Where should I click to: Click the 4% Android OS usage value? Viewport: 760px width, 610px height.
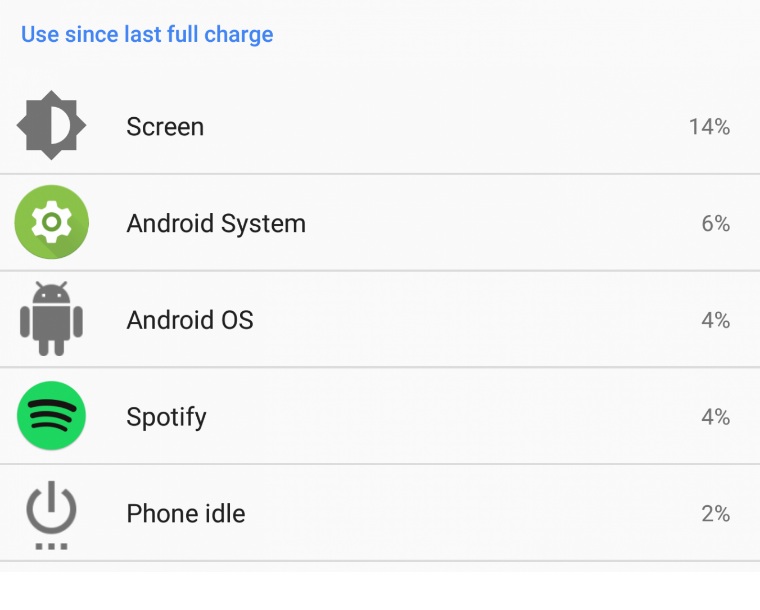[x=715, y=320]
